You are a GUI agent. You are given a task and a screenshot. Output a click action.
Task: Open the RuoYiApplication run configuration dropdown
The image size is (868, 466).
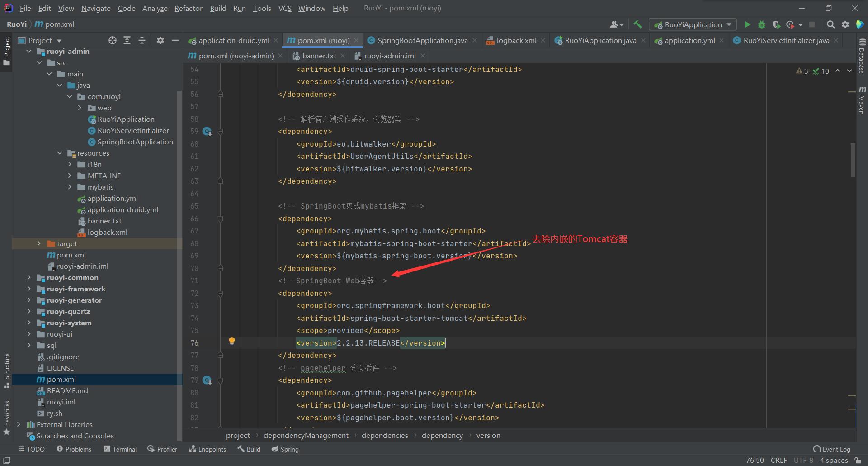click(x=693, y=24)
